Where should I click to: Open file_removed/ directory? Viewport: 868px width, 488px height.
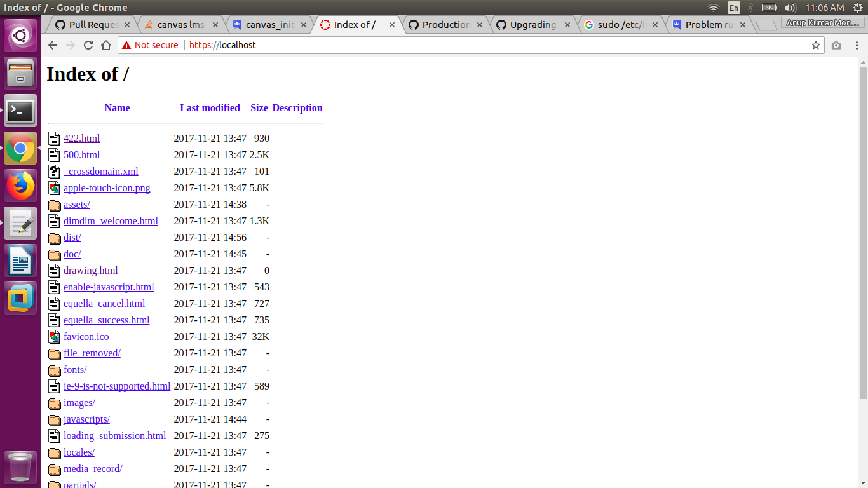point(92,353)
